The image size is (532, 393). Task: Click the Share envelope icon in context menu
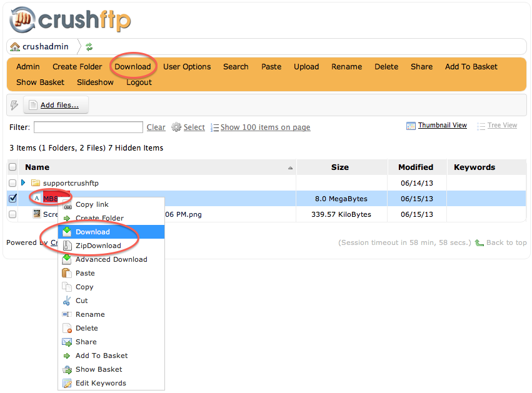[67, 342]
